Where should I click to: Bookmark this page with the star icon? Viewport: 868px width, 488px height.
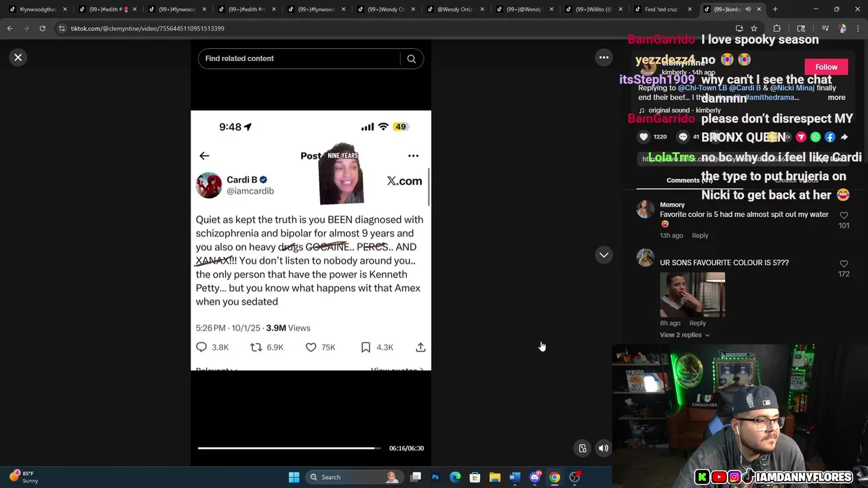click(753, 28)
